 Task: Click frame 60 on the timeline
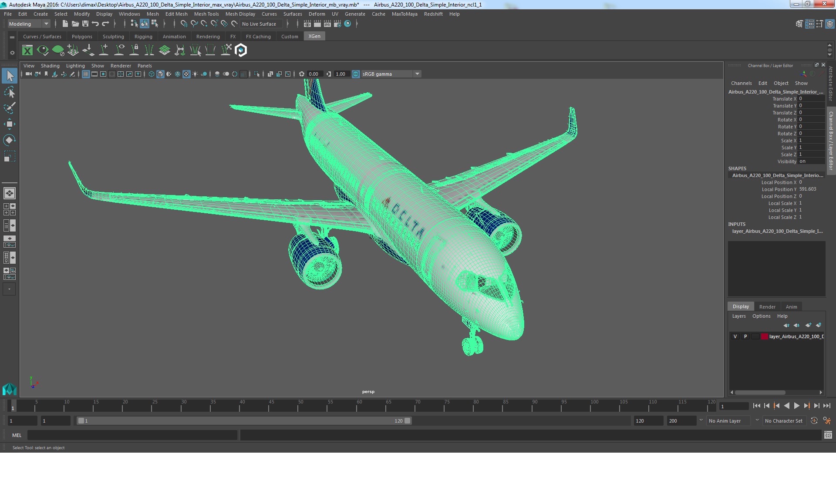pyautogui.click(x=357, y=406)
